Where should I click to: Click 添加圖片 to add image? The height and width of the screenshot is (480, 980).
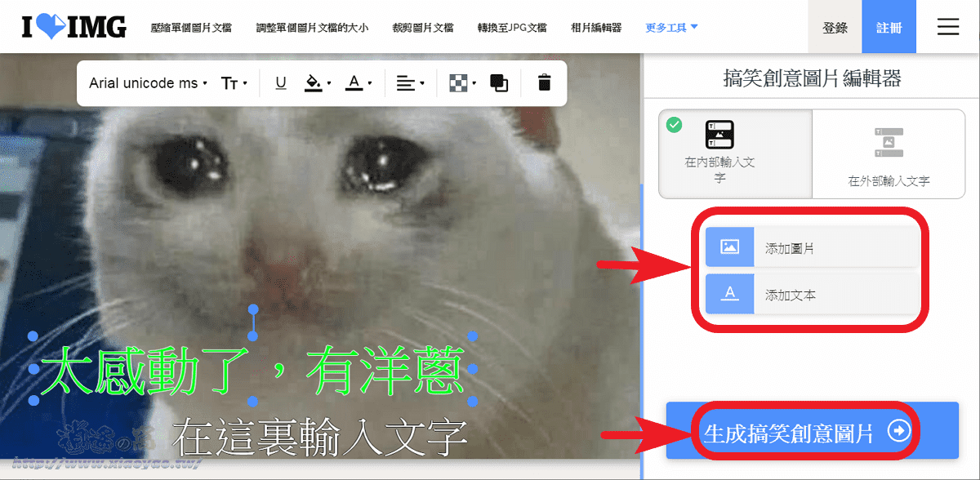[x=812, y=247]
